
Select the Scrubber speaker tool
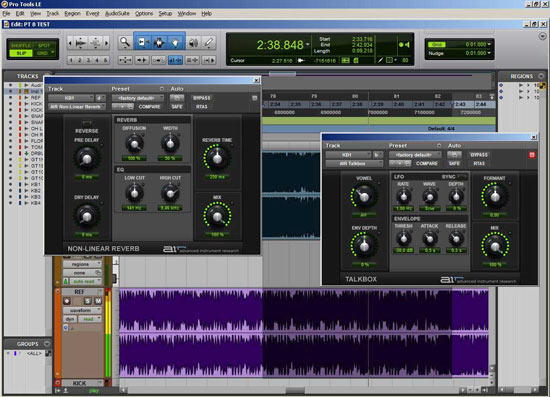pos(193,42)
